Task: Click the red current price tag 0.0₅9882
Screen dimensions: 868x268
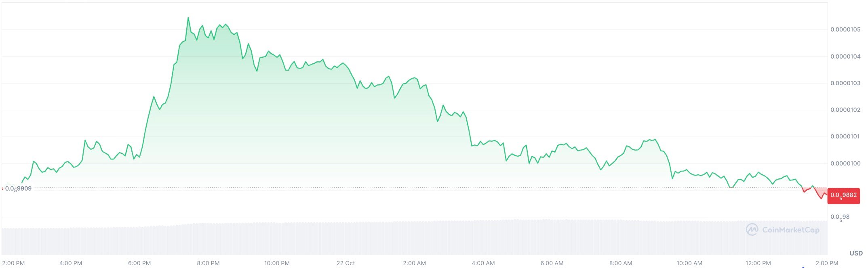Action: 843,195
